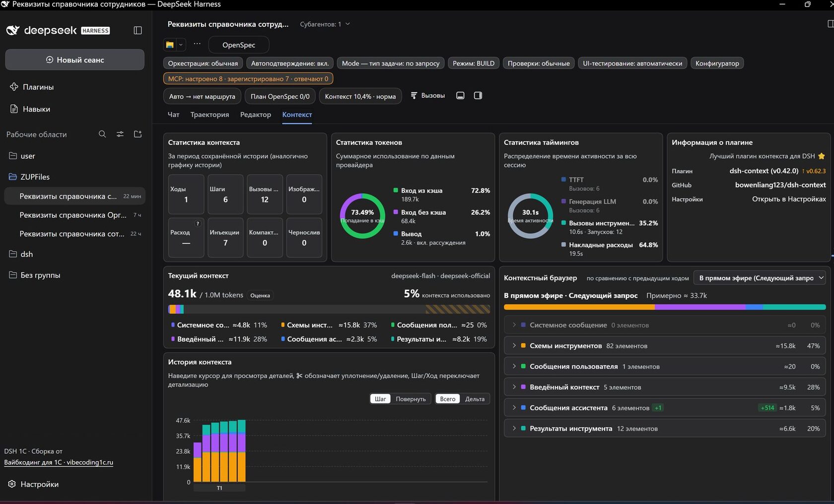Click current context usage bar
The image size is (834, 504).
[329, 309]
